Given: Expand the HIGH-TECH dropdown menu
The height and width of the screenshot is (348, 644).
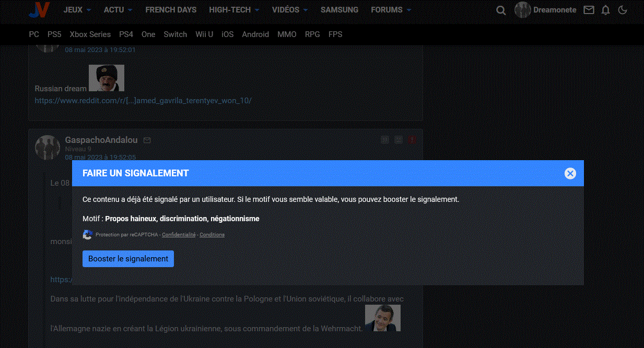Looking at the screenshot, I should pos(234,10).
